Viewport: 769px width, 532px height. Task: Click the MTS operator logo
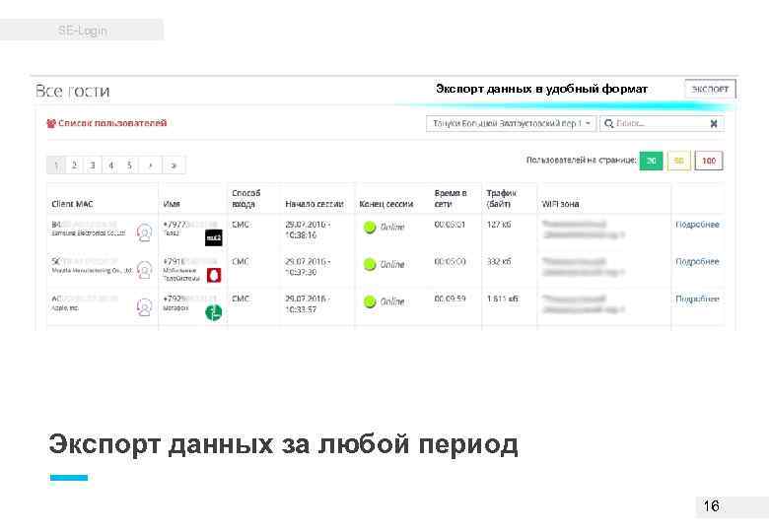[213, 275]
